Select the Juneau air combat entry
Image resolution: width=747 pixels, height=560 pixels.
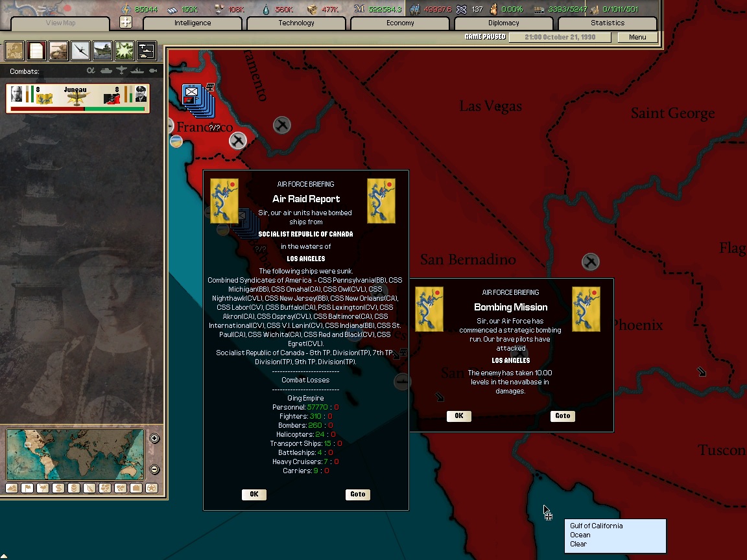pos(78,98)
